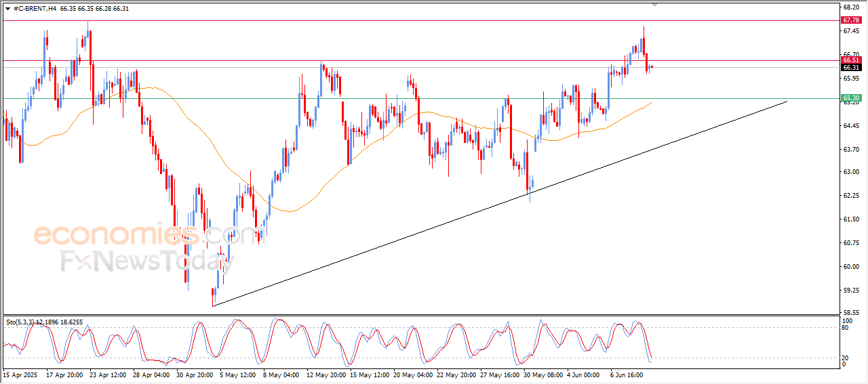
Task: Click the 80 level on stochastic scale
Action: point(846,328)
